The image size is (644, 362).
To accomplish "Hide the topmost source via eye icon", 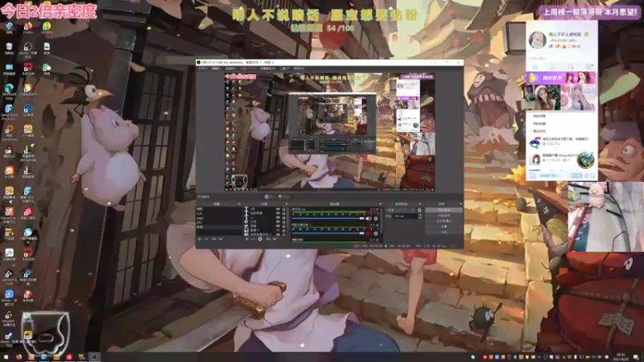I will [278, 209].
